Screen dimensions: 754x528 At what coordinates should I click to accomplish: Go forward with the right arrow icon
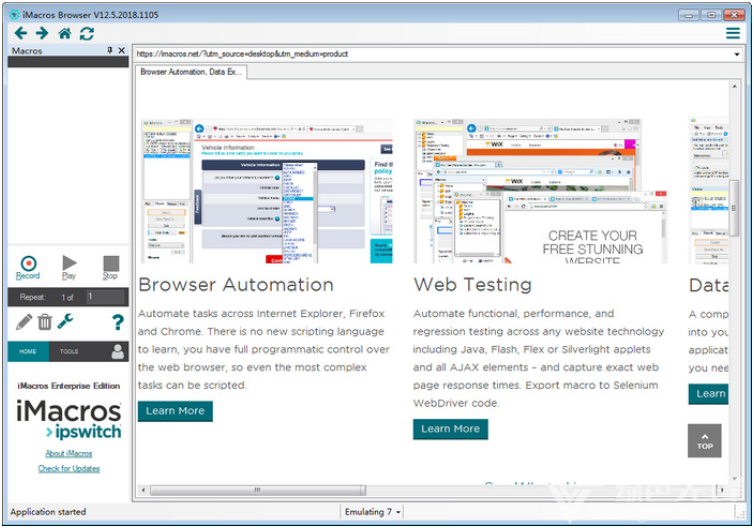pyautogui.click(x=42, y=33)
